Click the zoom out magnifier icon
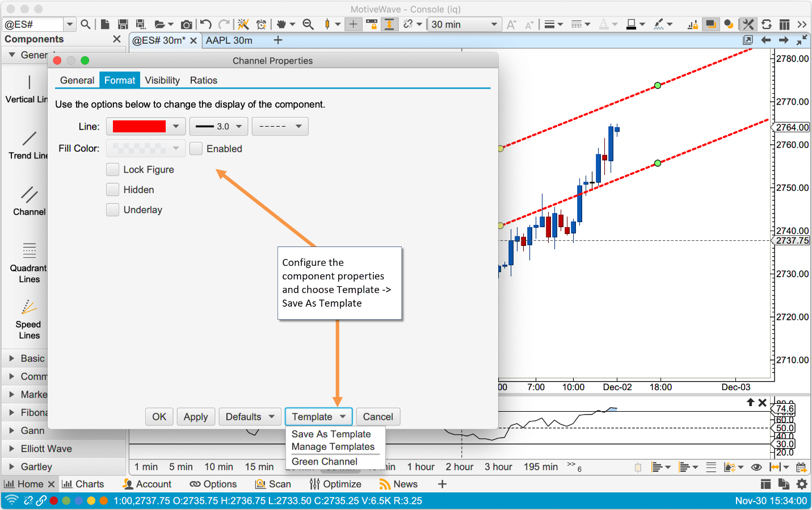The image size is (812, 510). point(308,24)
